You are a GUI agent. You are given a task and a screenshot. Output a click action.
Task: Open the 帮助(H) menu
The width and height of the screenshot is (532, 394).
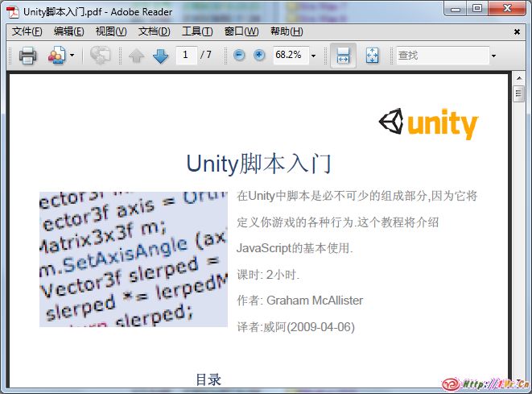tap(287, 31)
